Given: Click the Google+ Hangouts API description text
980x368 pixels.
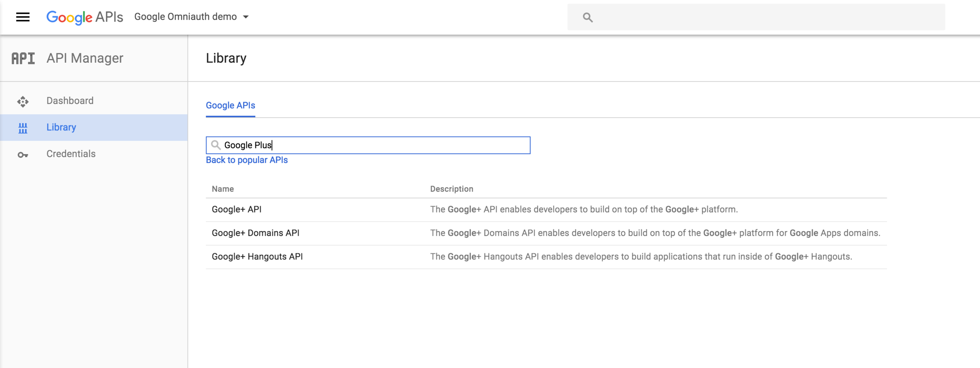Looking at the screenshot, I should point(641,257).
